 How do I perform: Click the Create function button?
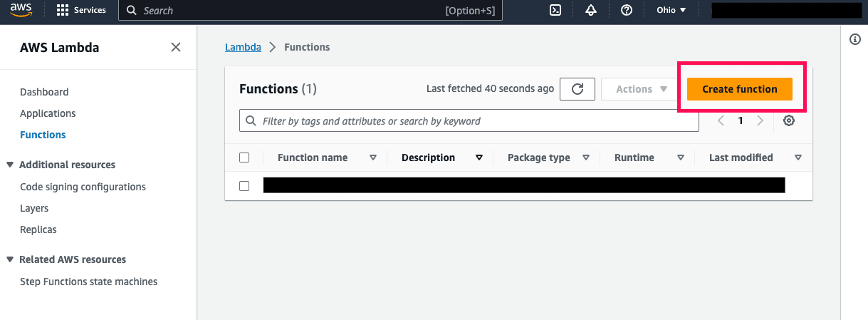740,89
